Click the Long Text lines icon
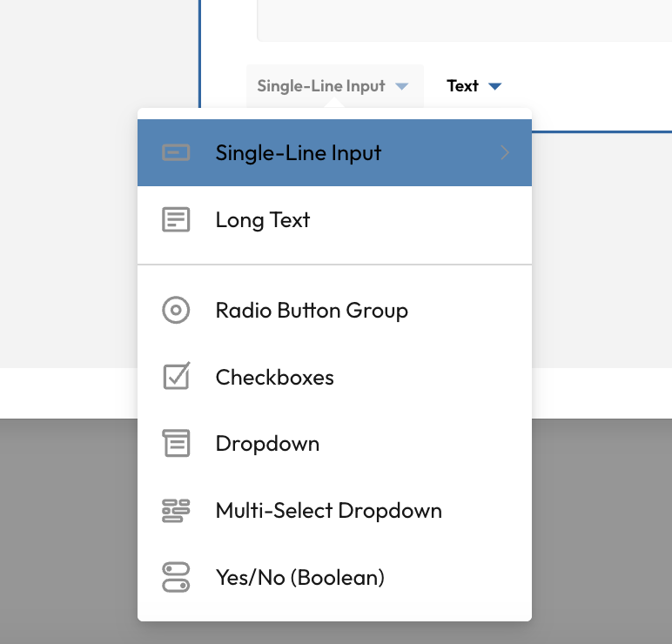672x644 pixels. point(176,220)
